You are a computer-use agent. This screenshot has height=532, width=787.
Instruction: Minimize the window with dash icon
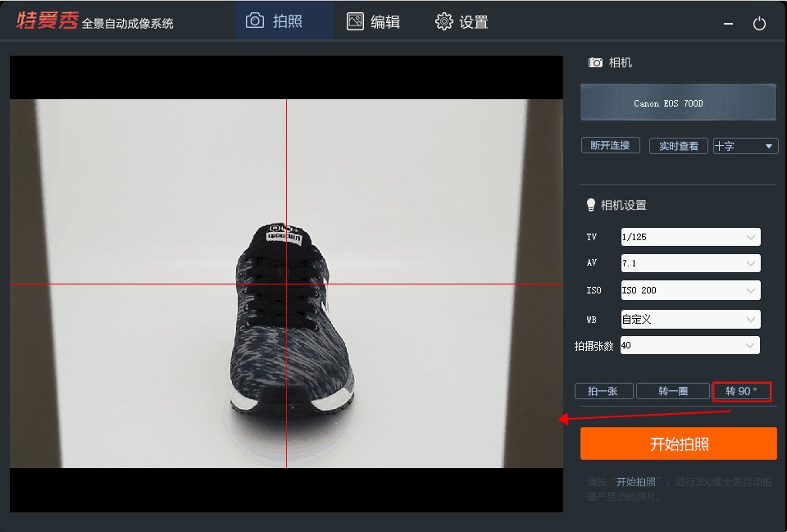(x=728, y=24)
